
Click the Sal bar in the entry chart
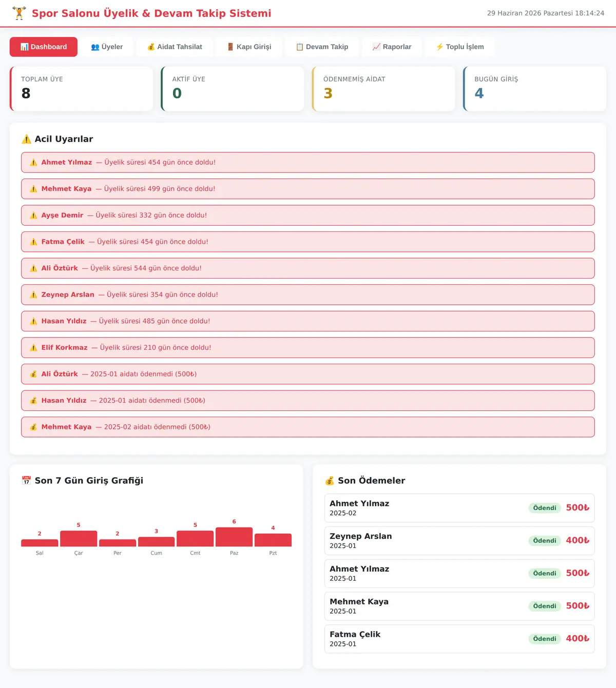tap(40, 543)
